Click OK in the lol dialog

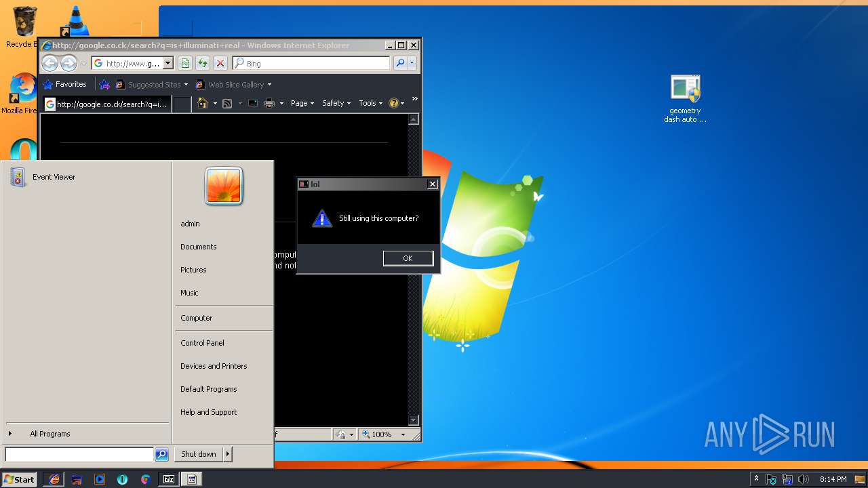pos(408,258)
